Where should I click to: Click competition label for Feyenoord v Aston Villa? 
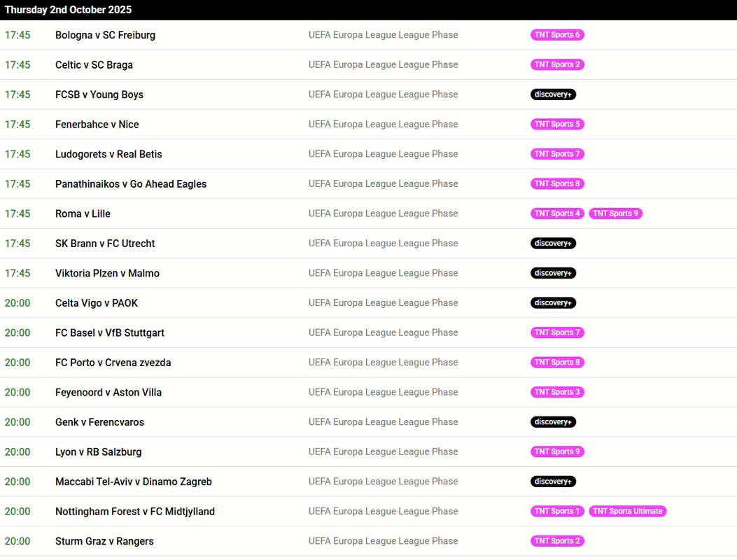383,392
